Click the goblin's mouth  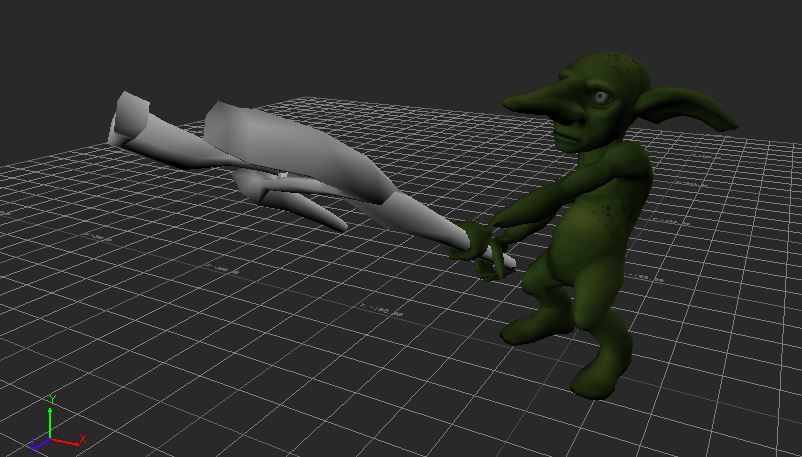(x=568, y=138)
